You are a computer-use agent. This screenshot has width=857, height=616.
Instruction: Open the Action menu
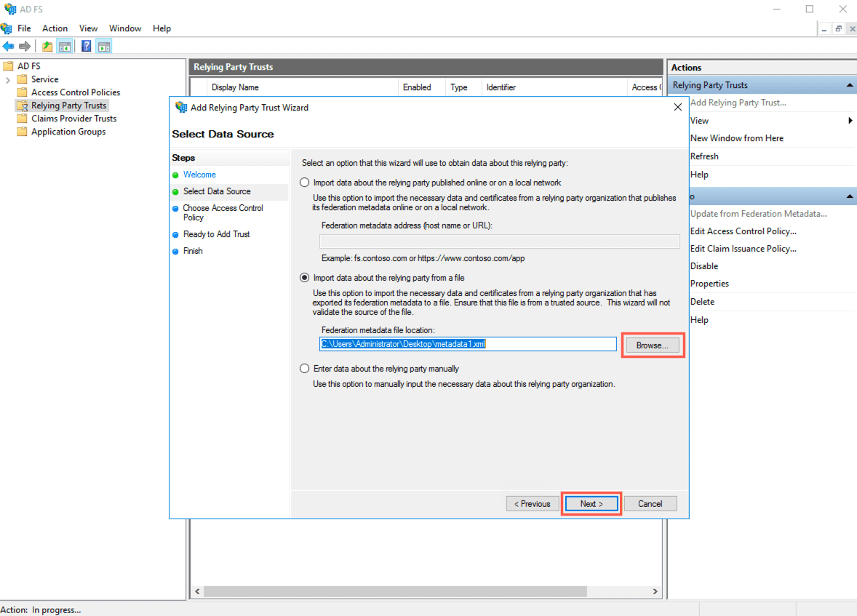click(55, 28)
